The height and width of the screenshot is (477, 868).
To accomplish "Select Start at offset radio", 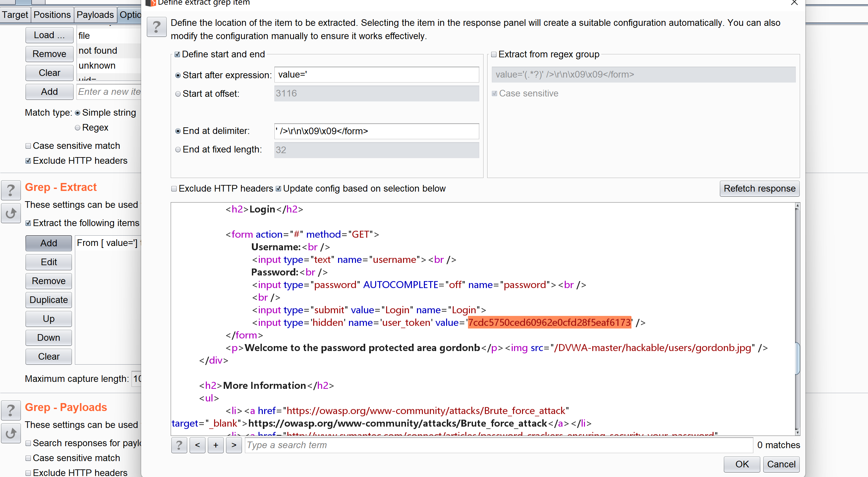I will click(178, 94).
